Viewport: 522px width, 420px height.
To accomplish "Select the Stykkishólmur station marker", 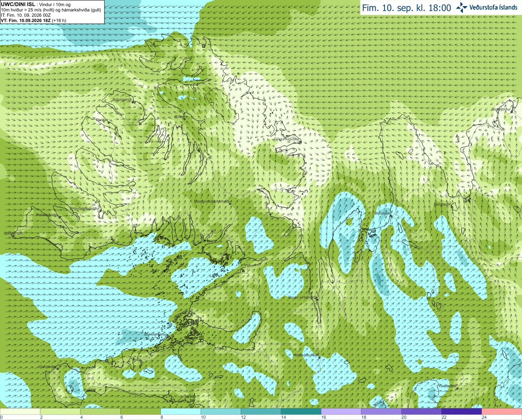I will click(168, 337).
